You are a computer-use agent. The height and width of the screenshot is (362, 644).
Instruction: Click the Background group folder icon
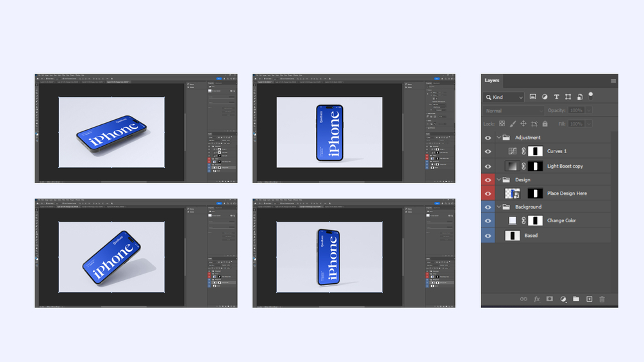click(x=506, y=207)
